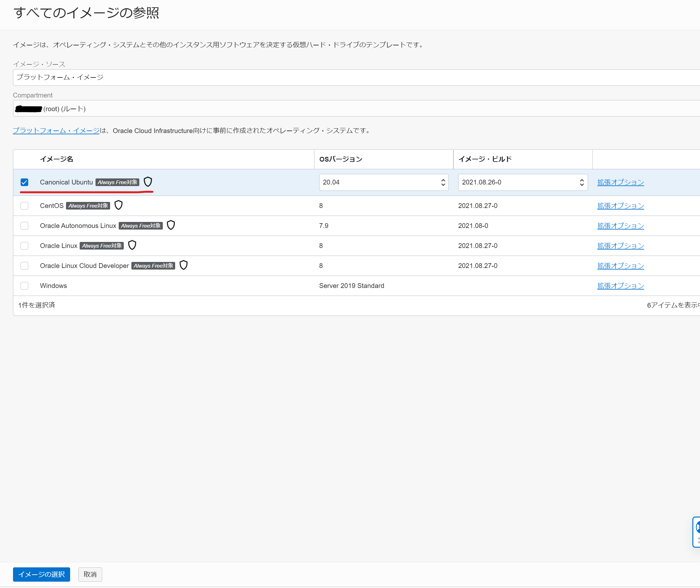Viewport: 700px width, 588px height.
Task: Select the Windows image checkbox
Action: (x=24, y=286)
